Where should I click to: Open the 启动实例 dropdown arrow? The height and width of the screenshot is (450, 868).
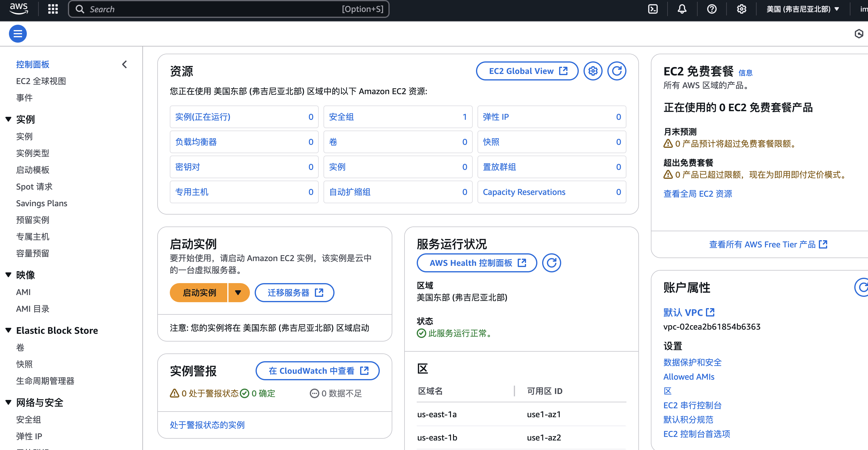point(239,293)
